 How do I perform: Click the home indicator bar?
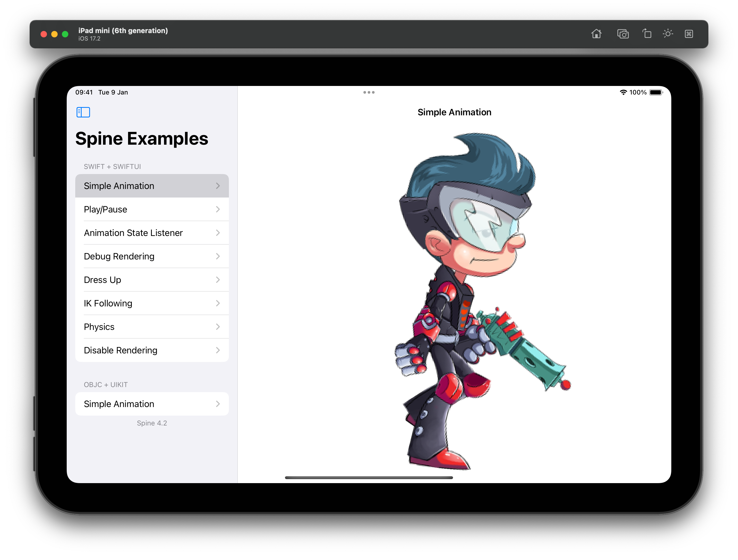tap(369, 478)
